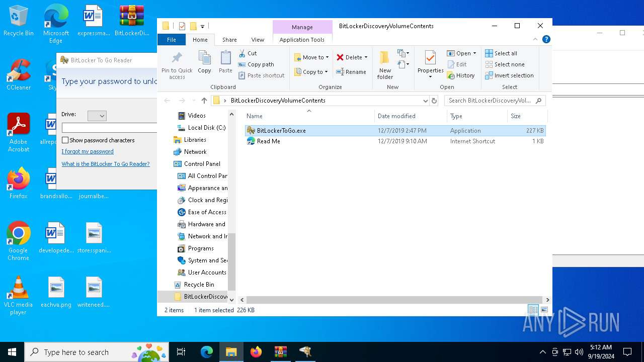
Task: Go up one folder level
Action: tap(204, 101)
